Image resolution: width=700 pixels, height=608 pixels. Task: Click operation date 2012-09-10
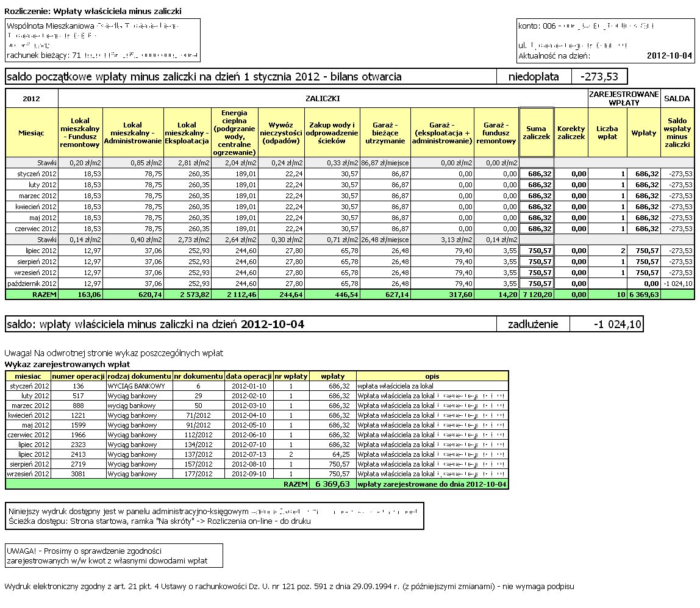[249, 474]
